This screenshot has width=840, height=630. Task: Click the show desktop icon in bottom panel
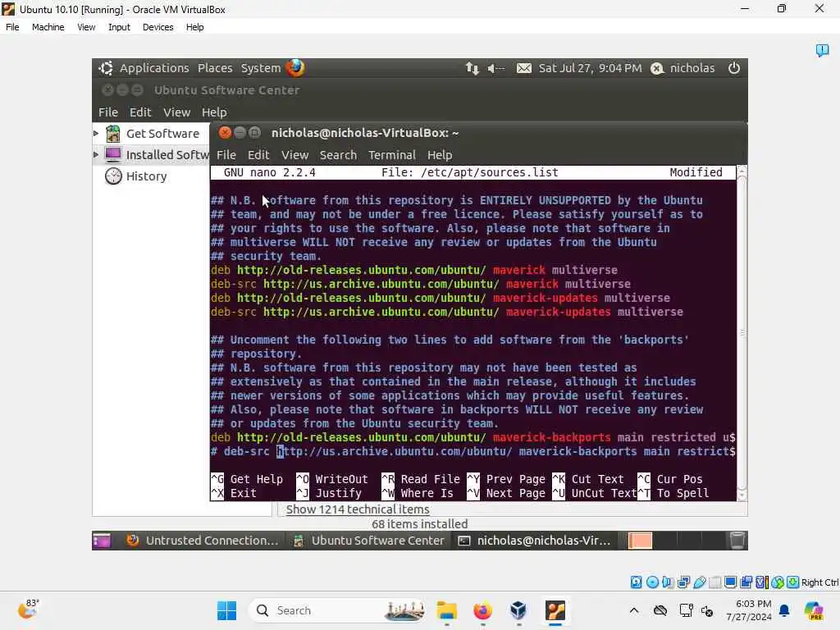(101, 541)
